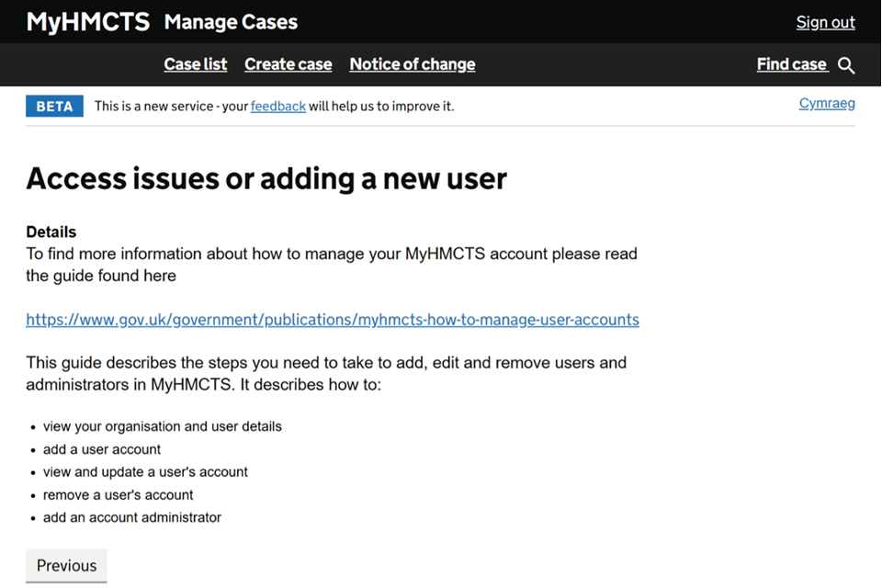Viewport: 882px width, 588px height.
Task: Click the 'Access issues or adding a new user' heading
Action: (266, 177)
